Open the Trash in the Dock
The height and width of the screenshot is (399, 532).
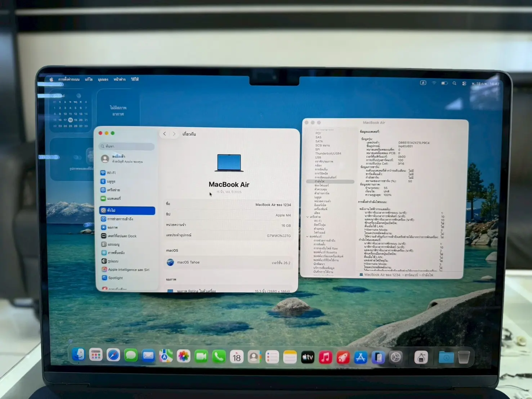point(464,357)
